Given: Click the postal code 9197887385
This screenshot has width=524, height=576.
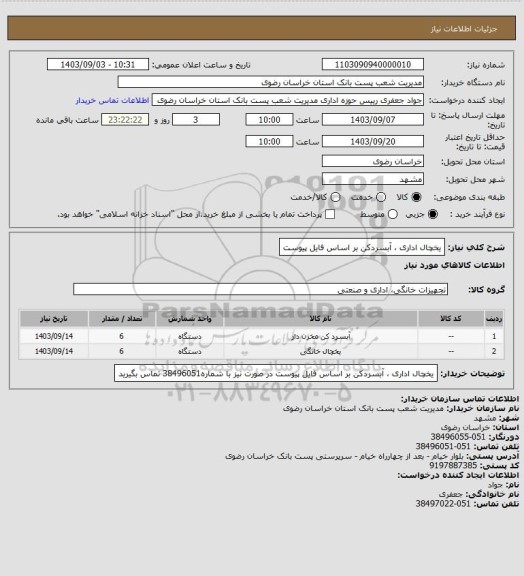Looking at the screenshot, I should 453,465.
